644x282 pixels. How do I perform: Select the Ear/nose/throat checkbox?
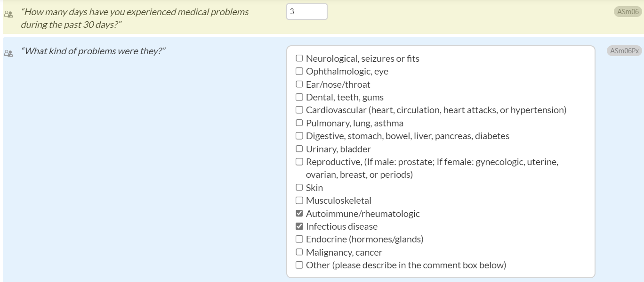click(299, 84)
